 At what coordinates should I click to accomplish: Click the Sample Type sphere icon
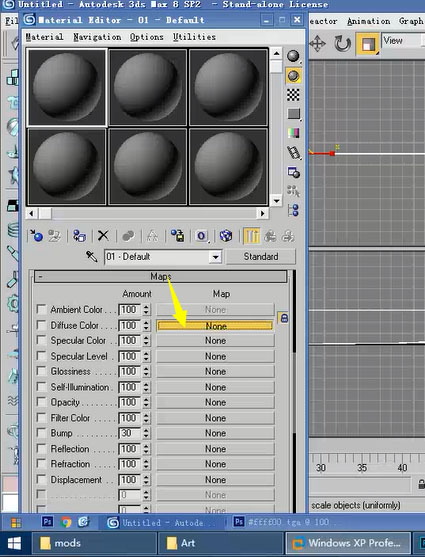click(x=293, y=56)
